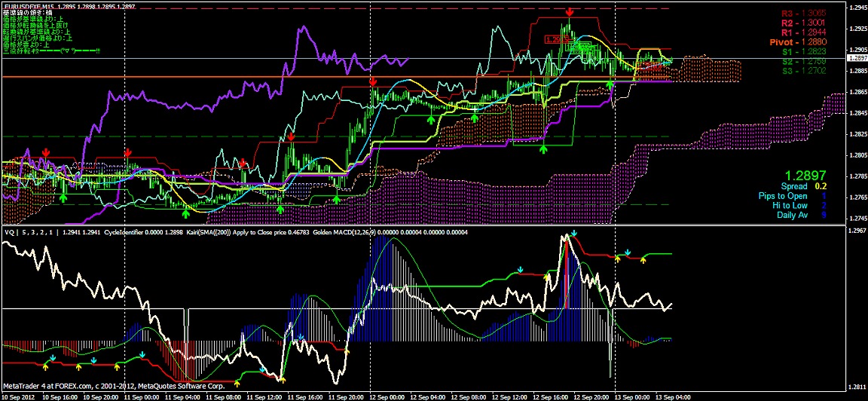Click the red sell arrow at chart's highest peak
Image resolution: width=868 pixels, height=401 pixels.
point(570,13)
